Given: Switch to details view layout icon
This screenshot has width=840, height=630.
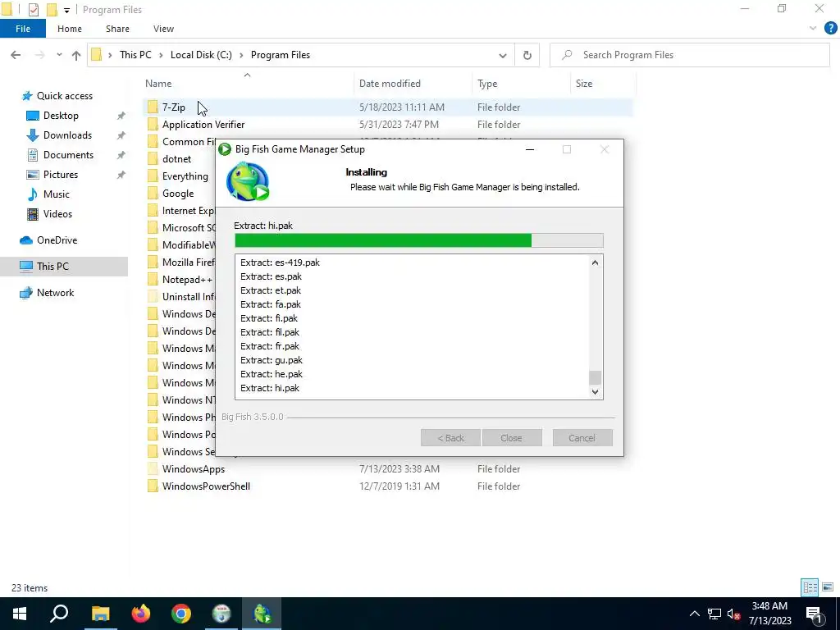Looking at the screenshot, I should tap(810, 587).
